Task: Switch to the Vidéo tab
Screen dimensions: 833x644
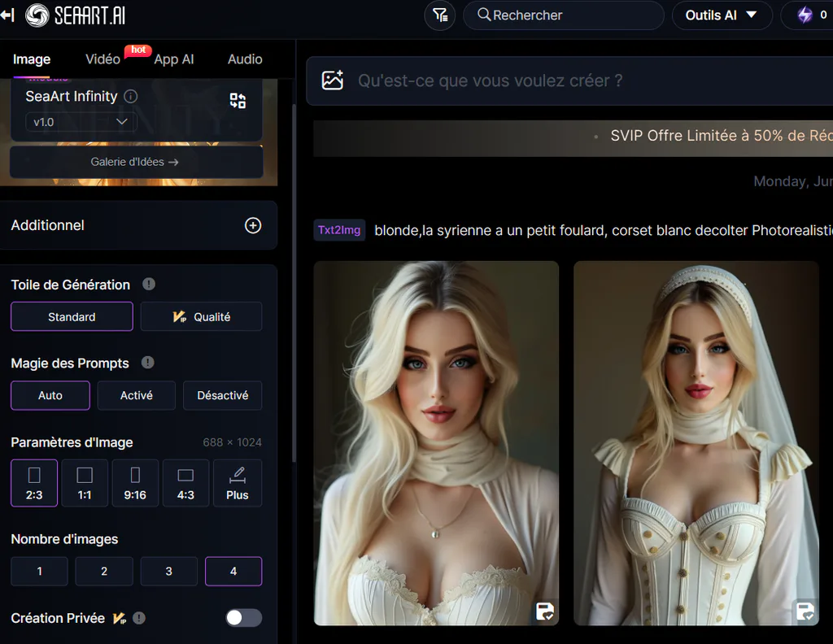Action: pyautogui.click(x=103, y=59)
